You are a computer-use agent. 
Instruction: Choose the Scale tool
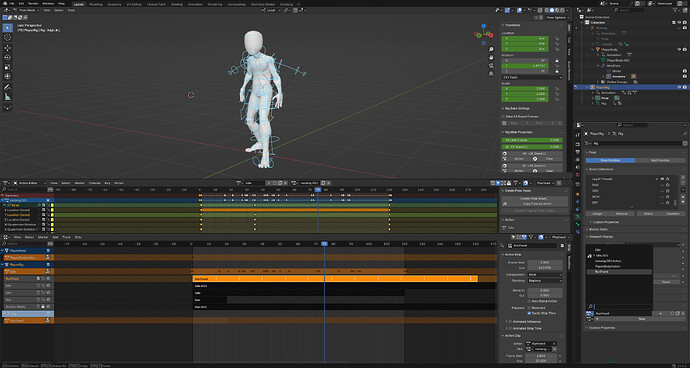[7, 67]
